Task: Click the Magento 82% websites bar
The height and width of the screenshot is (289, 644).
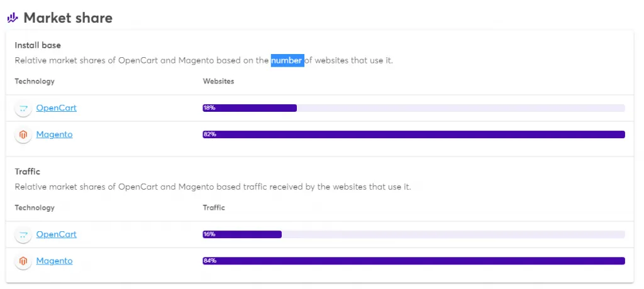Action: pos(413,134)
